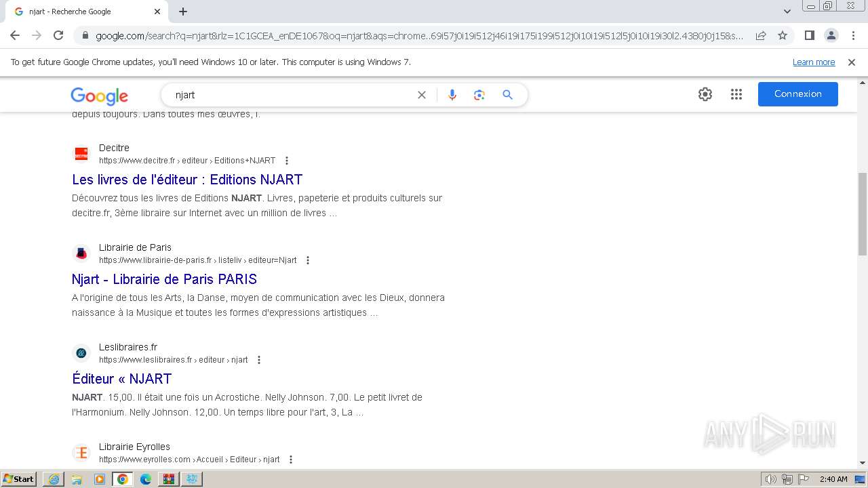This screenshot has width=868, height=488.
Task: Go back to the previous page
Action: click(x=15, y=35)
